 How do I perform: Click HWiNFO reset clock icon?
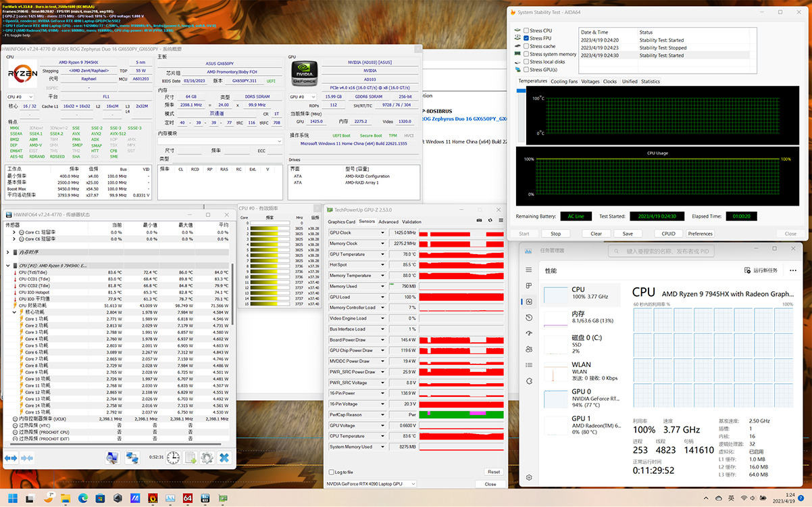click(174, 458)
